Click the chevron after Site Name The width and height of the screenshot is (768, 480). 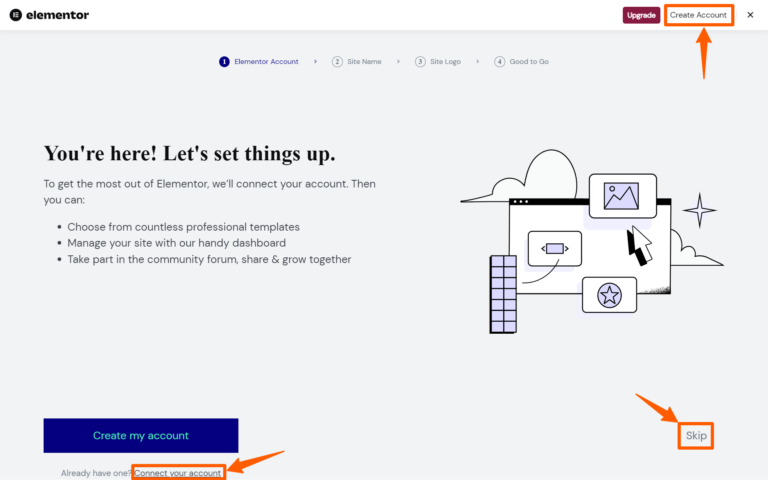397,62
